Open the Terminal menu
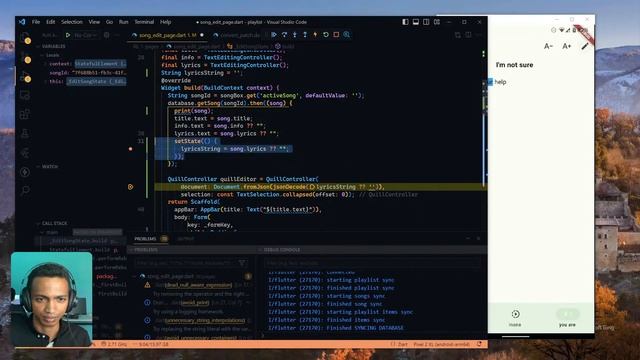640x360 pixels. click(x=144, y=22)
